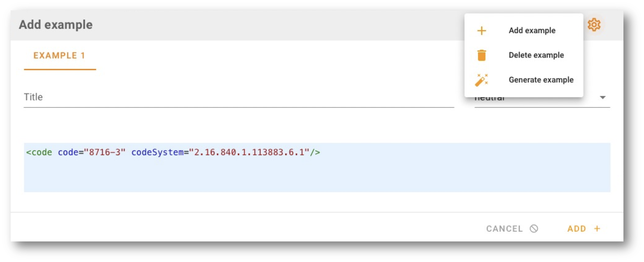The height and width of the screenshot is (262, 644).
Task: Focus the Title input field
Action: click(x=239, y=98)
